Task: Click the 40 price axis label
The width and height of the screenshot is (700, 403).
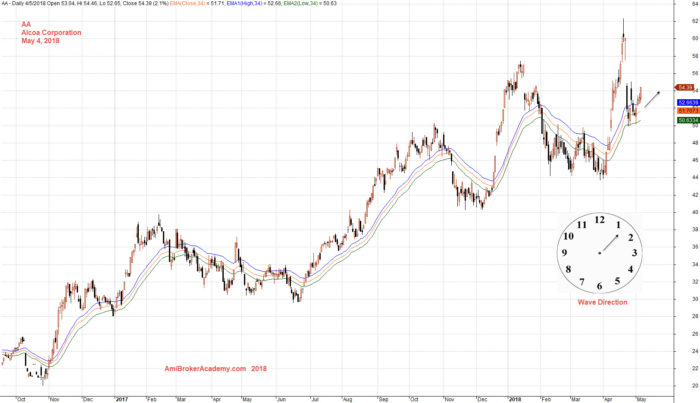Action: (x=696, y=212)
